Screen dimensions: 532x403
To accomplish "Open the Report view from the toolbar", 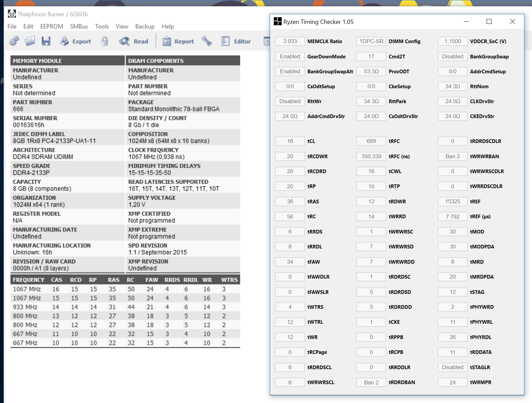I will click(x=178, y=41).
